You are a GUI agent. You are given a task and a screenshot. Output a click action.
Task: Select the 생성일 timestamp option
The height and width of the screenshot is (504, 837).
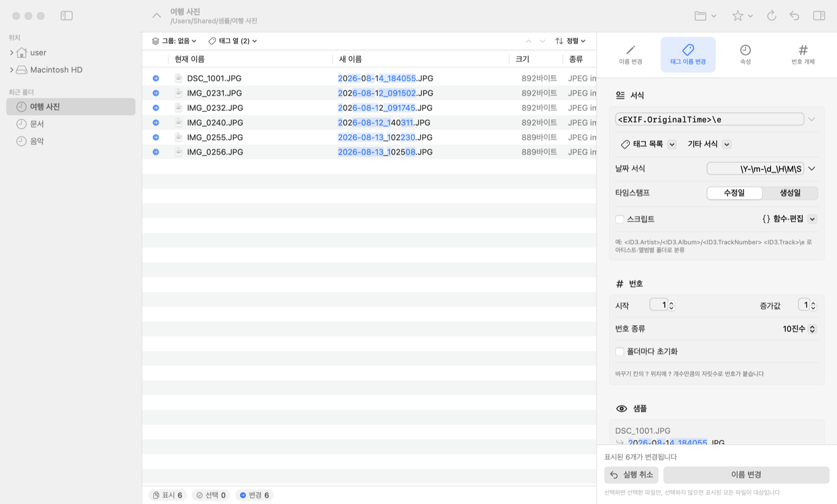coord(790,193)
